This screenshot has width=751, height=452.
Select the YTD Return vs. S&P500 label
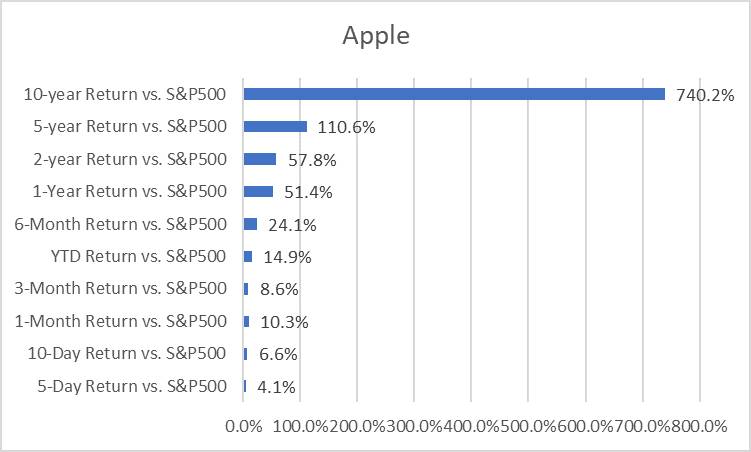pyautogui.click(x=139, y=256)
